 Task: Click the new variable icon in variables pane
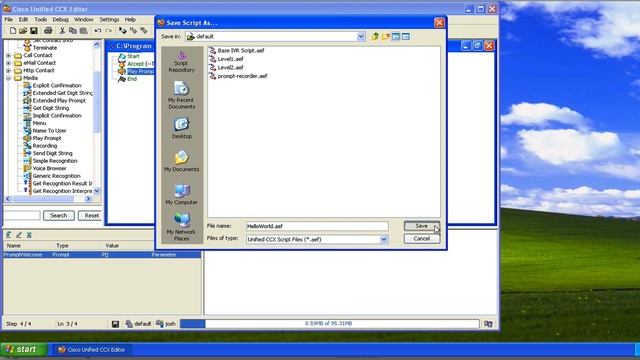point(9,235)
